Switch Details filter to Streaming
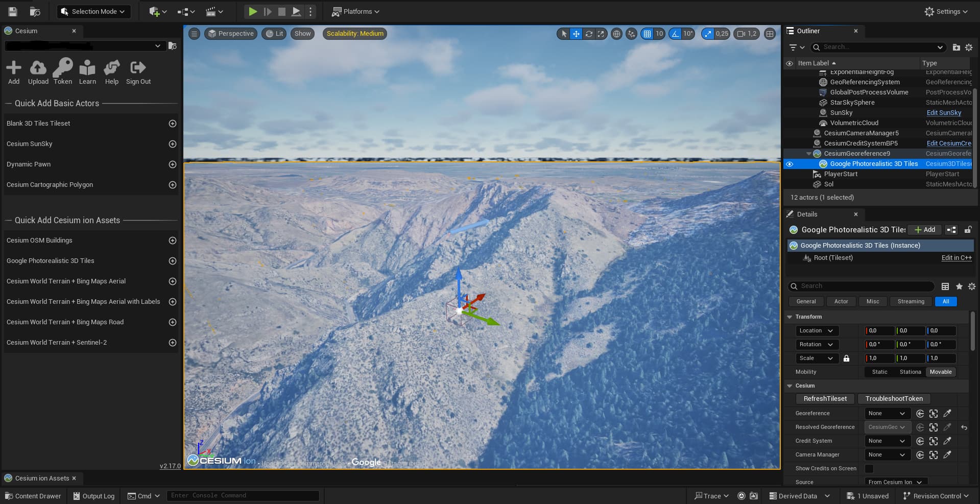 pos(911,302)
